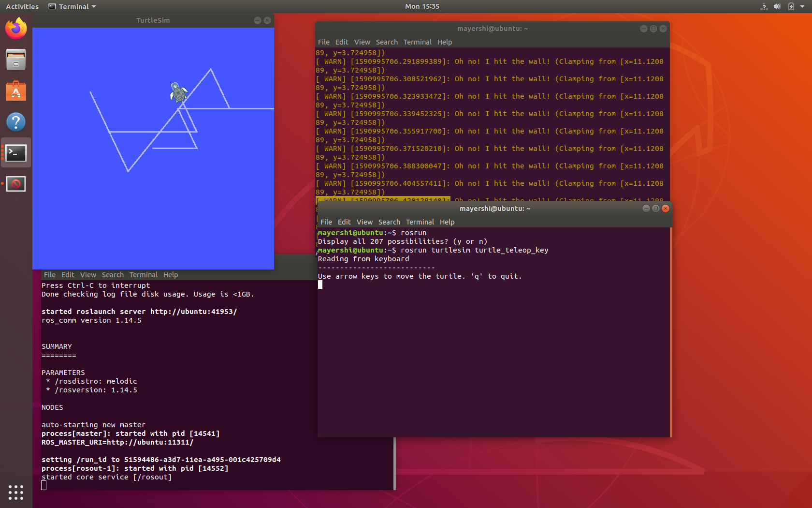The height and width of the screenshot is (508, 812).
Task: Click the roscore terminal scrollbar
Action: (394, 463)
